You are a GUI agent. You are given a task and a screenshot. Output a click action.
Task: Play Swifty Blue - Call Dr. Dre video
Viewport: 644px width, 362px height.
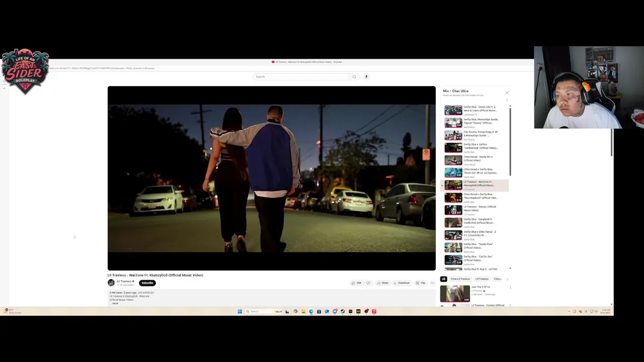[475, 260]
